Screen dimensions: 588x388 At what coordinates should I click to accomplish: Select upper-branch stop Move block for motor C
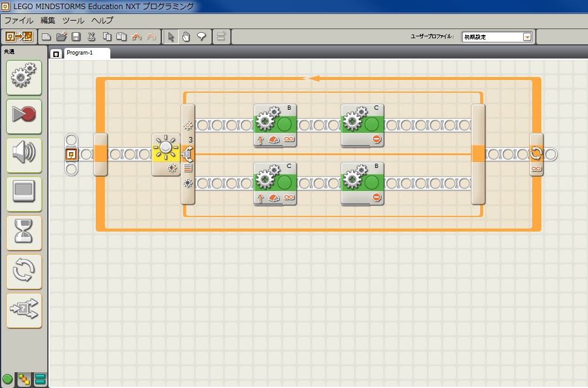click(362, 125)
